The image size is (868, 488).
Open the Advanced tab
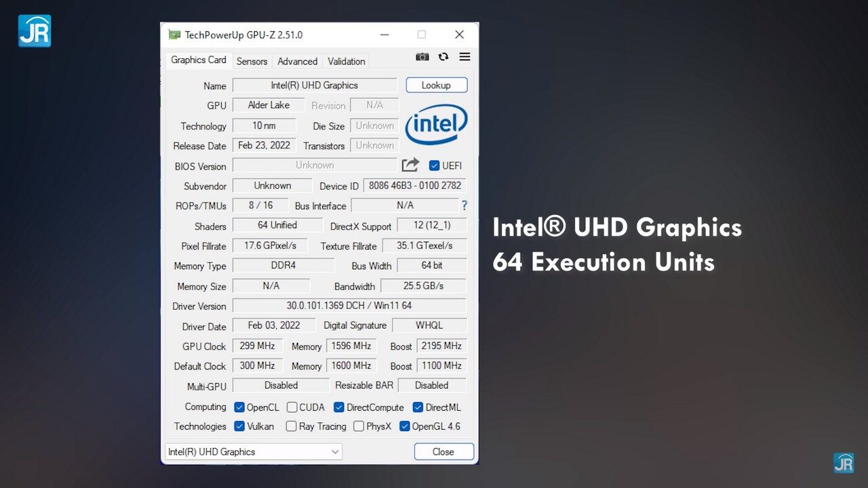coord(297,61)
